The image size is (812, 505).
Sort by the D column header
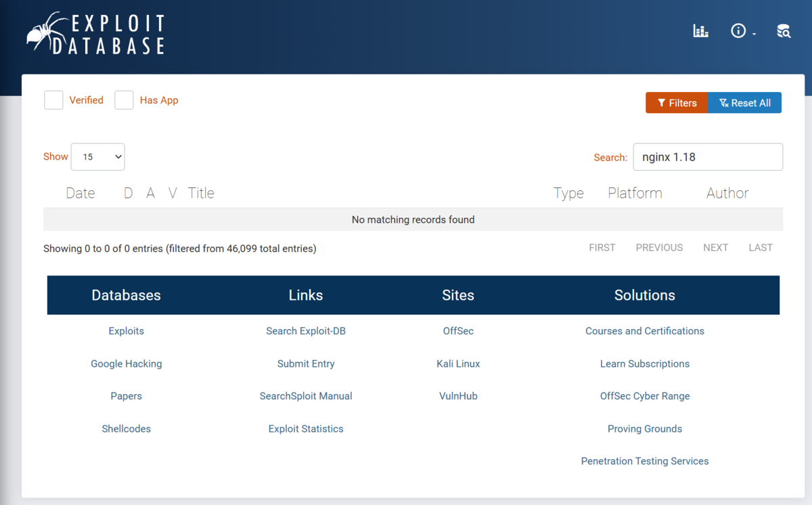point(128,193)
